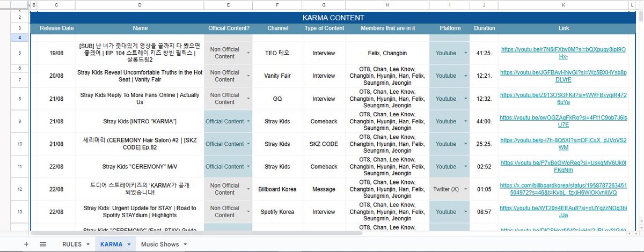Select column K header
This screenshot has height=252, width=644.
pyautogui.click(x=563, y=5)
